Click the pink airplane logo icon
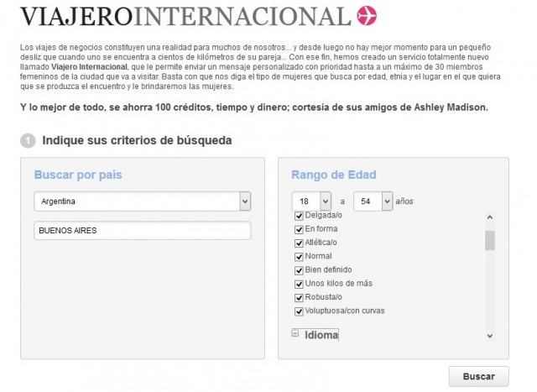Viewport: 537px width, 392px height. (x=367, y=16)
